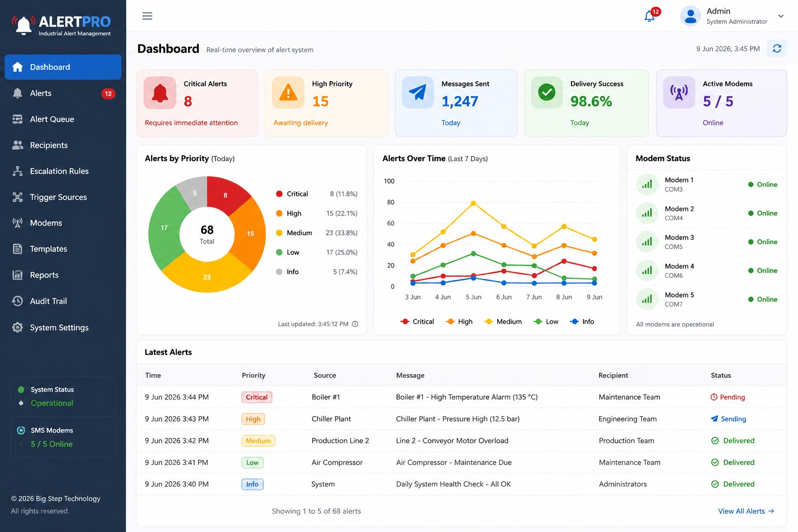Click the SMS Modems status icon
Image resolution: width=798 pixels, height=532 pixels.
point(21,430)
